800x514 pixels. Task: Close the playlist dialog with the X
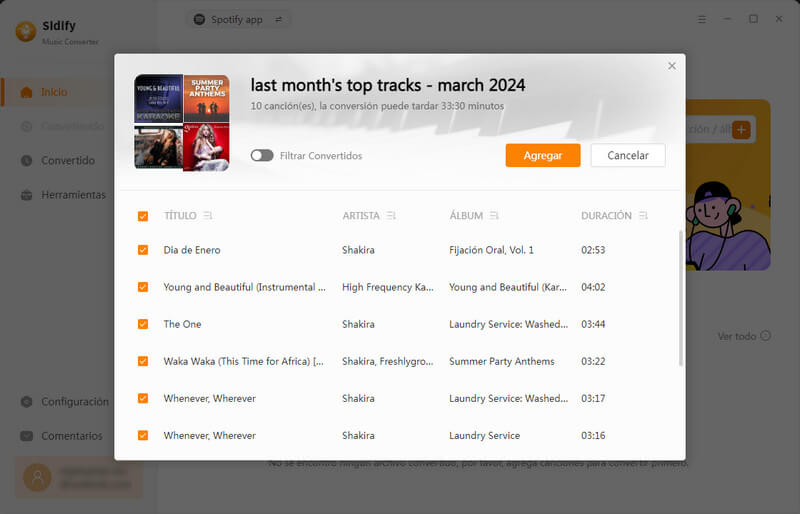click(x=672, y=66)
